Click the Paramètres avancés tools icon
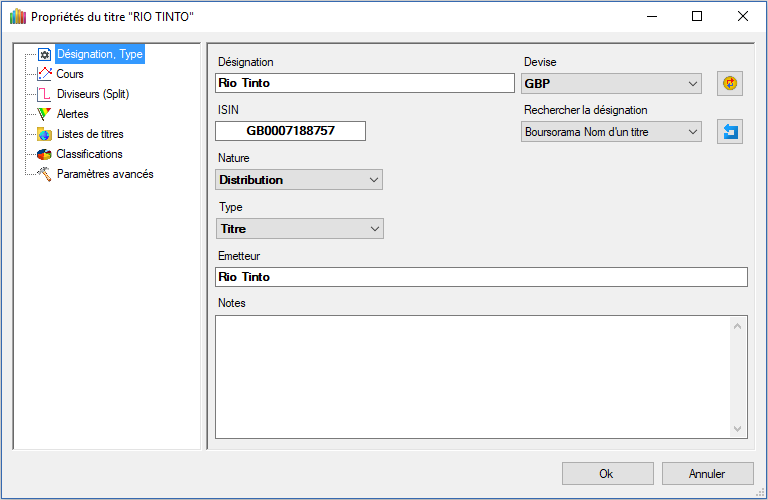768x500 pixels. click(x=44, y=174)
